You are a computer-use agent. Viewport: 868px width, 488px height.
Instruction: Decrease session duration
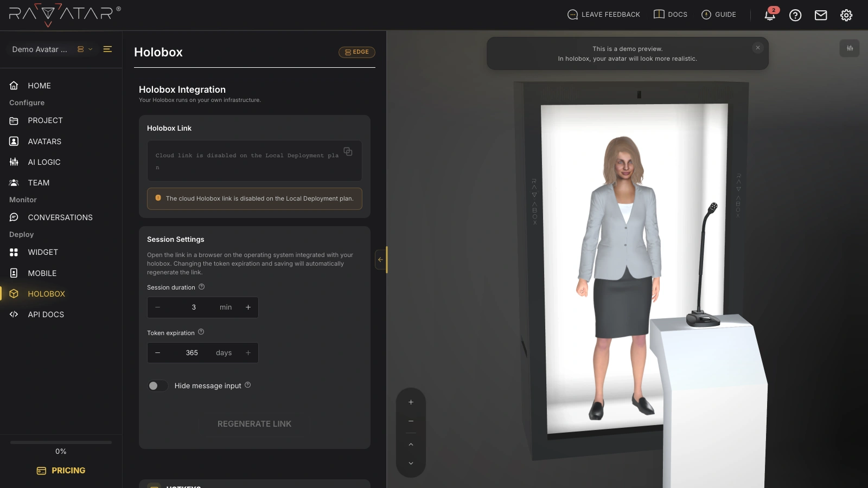coord(158,307)
